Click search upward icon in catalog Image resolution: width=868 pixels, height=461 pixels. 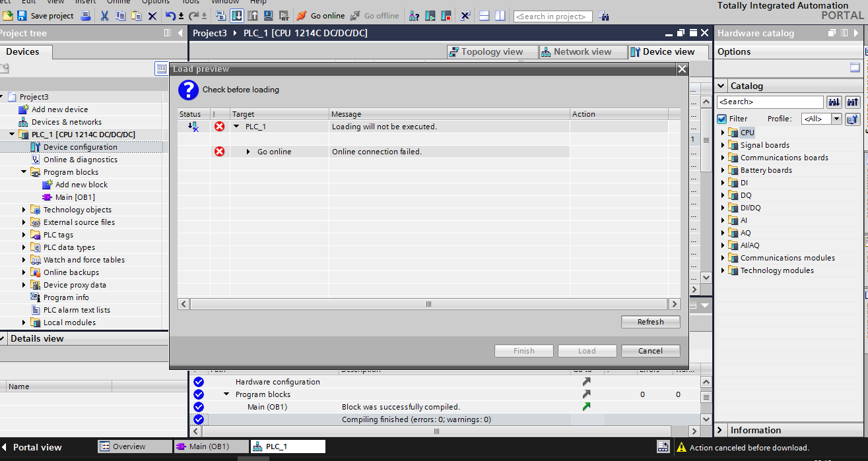click(853, 102)
